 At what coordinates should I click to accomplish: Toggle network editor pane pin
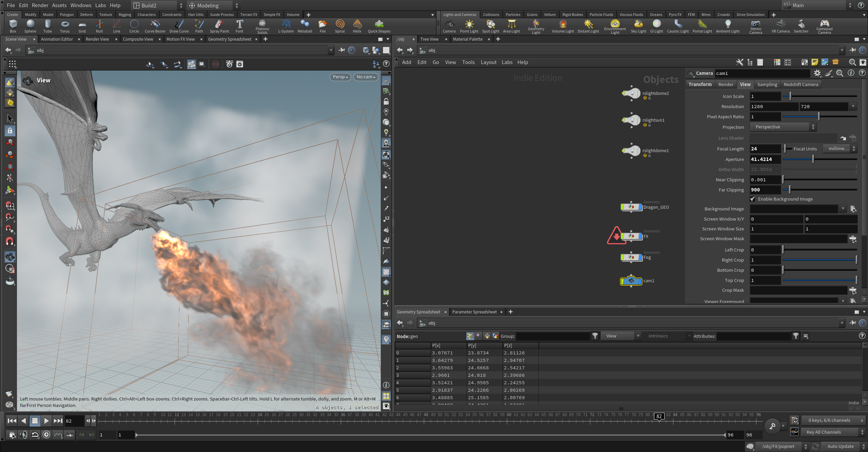[x=852, y=50]
